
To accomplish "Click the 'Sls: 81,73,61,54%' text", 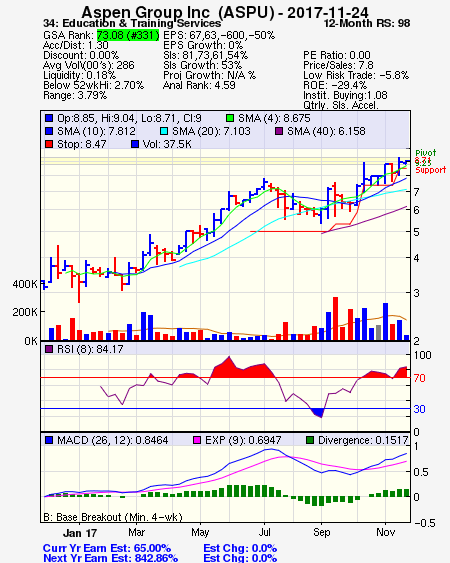I will coord(205,55).
